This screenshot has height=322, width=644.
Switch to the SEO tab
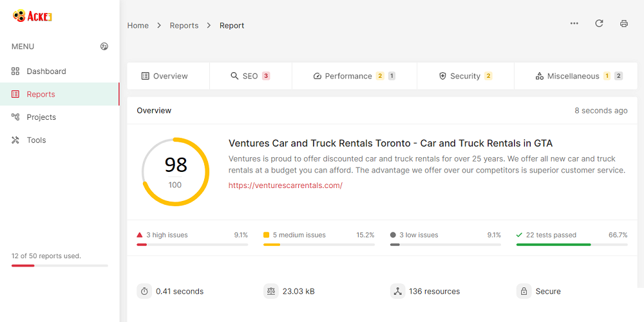(250, 76)
